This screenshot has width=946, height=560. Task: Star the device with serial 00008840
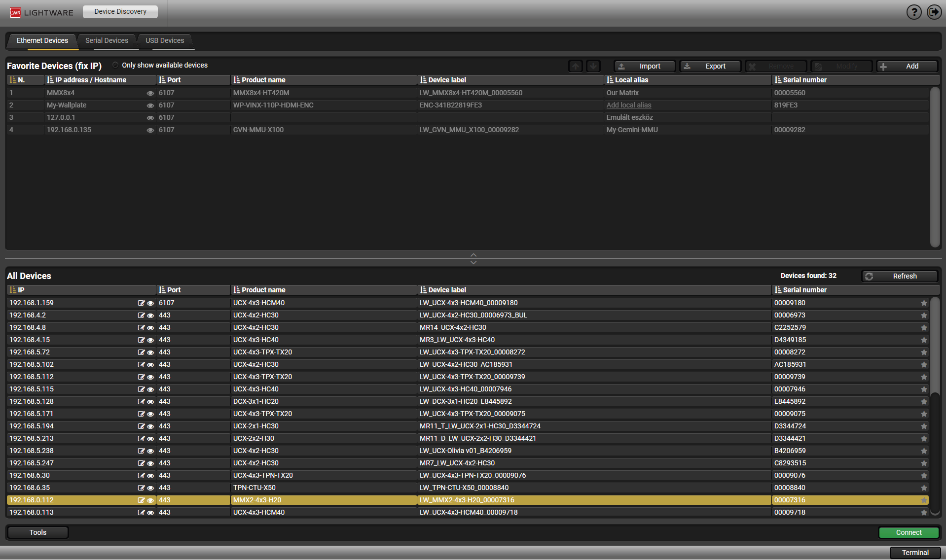(x=924, y=488)
